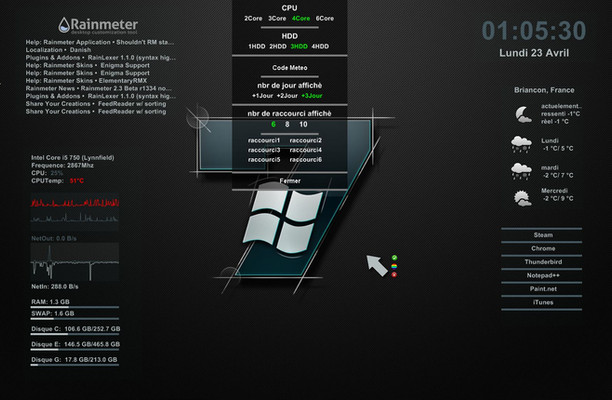Click Mercredi partly sunny weather icon
612x400 pixels.
[x=522, y=198]
